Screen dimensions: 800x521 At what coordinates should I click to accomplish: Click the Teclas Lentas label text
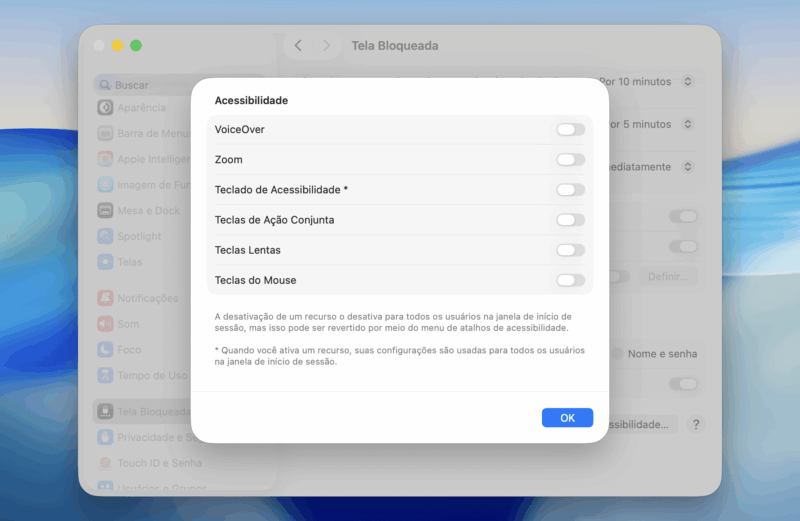click(247, 250)
